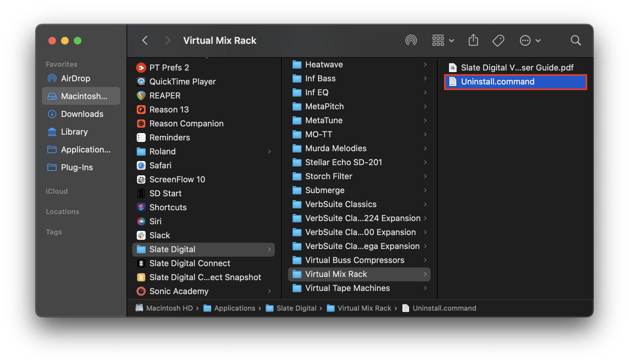Open the Virtual Tape Machines folder
This screenshot has height=364, width=629.
click(359, 288)
